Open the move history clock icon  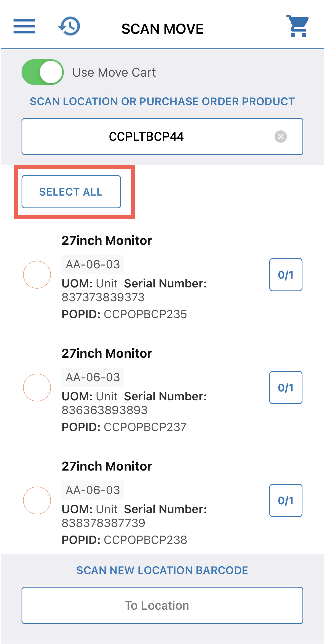pyautogui.click(x=69, y=26)
